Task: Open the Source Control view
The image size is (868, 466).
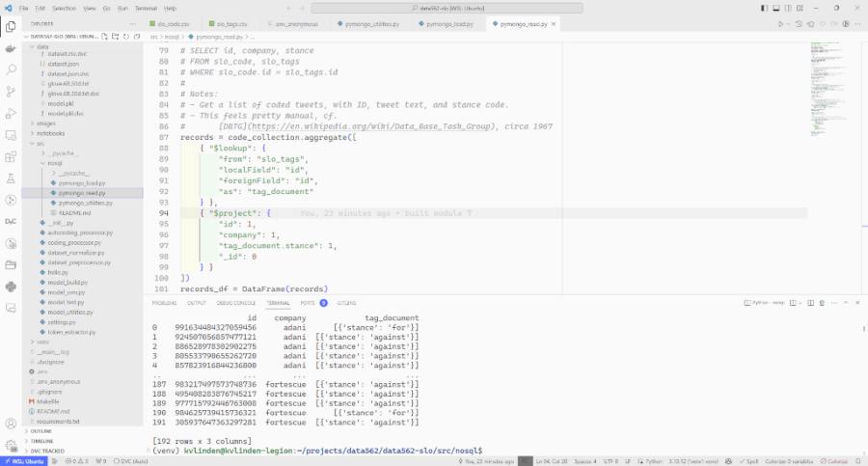Action: tap(11, 92)
